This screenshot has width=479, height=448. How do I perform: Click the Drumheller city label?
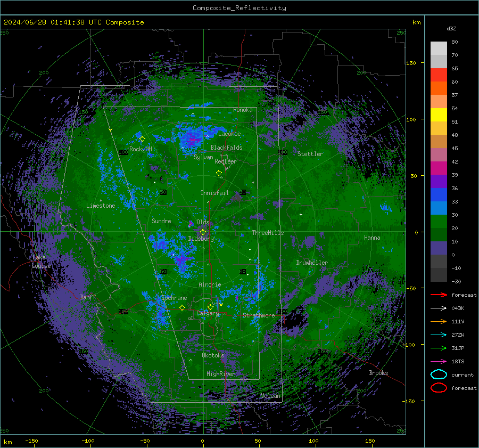click(312, 263)
